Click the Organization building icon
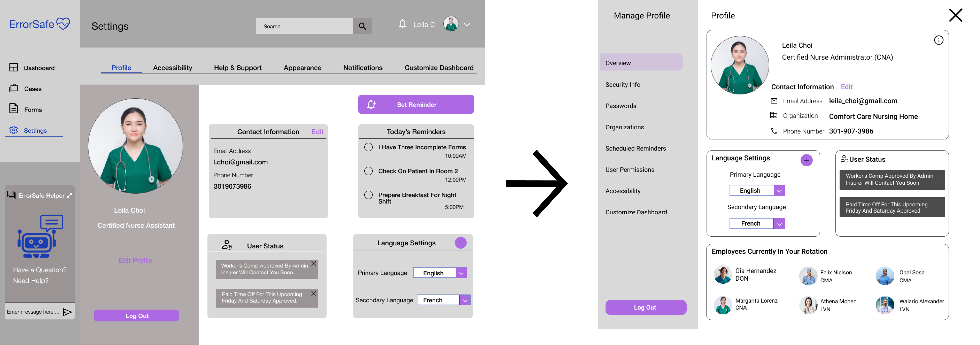The height and width of the screenshot is (345, 980). pyautogui.click(x=774, y=115)
